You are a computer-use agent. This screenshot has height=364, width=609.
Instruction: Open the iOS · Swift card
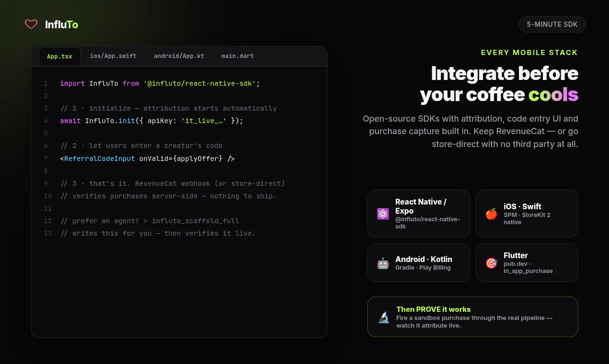(527, 214)
